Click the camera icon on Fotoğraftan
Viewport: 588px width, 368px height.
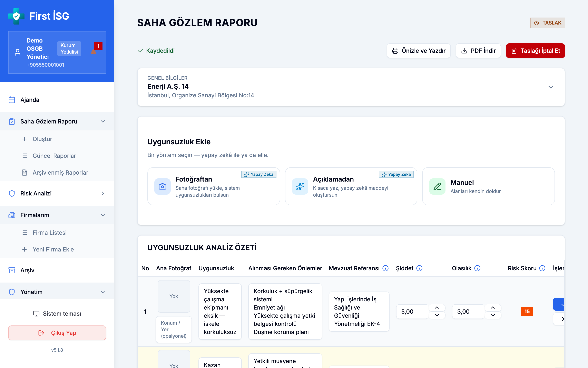coord(163,186)
